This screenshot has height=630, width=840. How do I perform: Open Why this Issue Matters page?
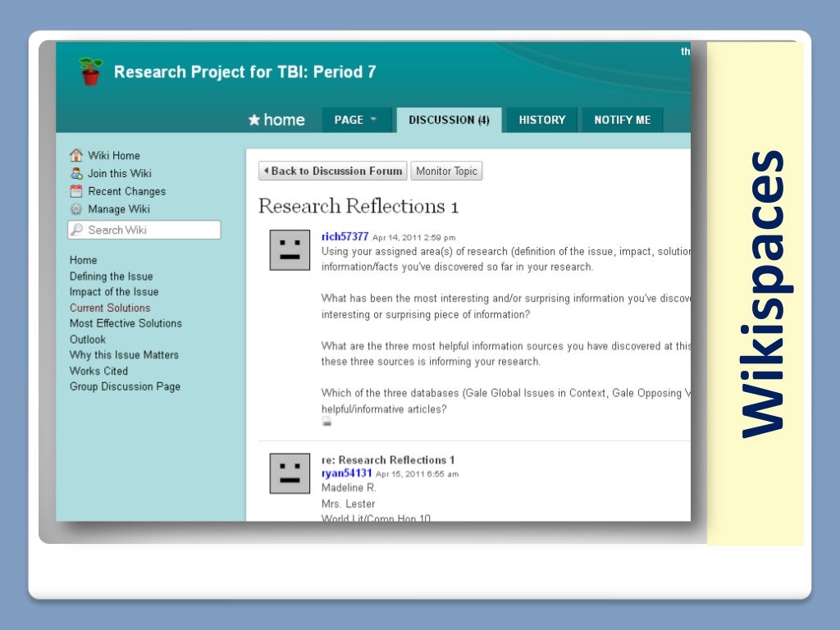tap(124, 354)
